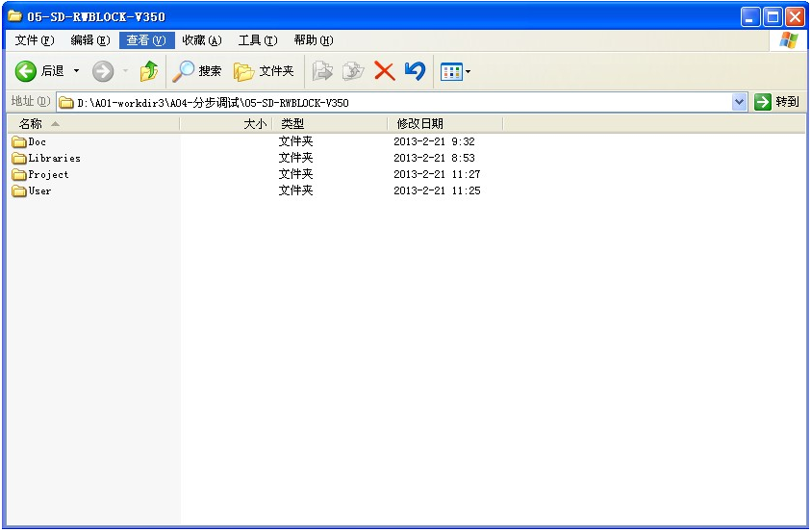Click the date 2013-2-21 11:25
This screenshot has height=532, width=811.
pos(437,191)
